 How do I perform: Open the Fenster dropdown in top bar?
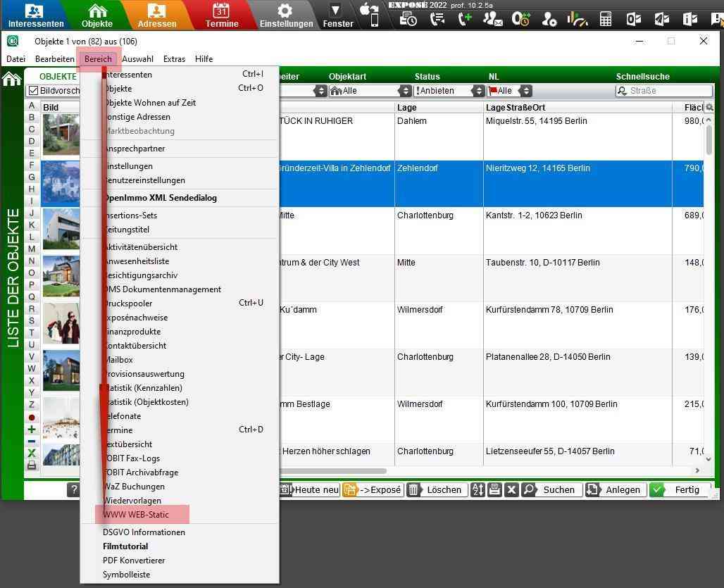point(337,15)
